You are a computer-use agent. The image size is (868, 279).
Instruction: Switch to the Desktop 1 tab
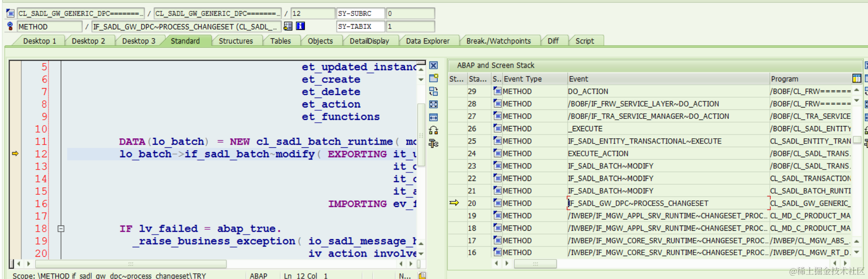coord(39,41)
